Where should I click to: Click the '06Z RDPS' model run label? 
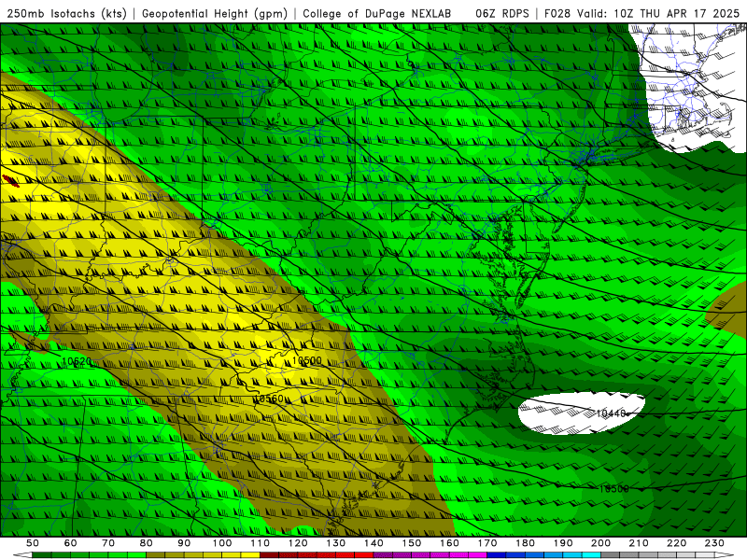coord(502,13)
